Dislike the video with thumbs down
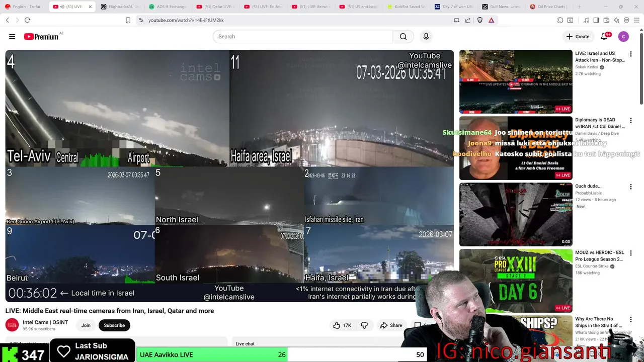The width and height of the screenshot is (644, 362). point(364,325)
